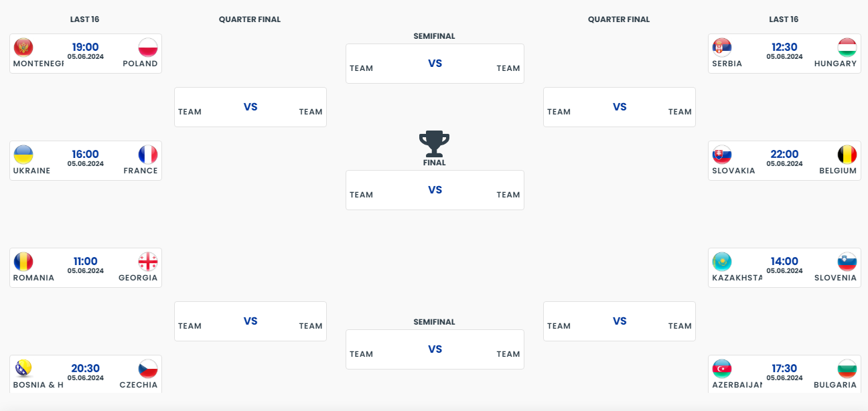Click the Poland flag icon
Screen dimensions: 868x411
[148, 48]
